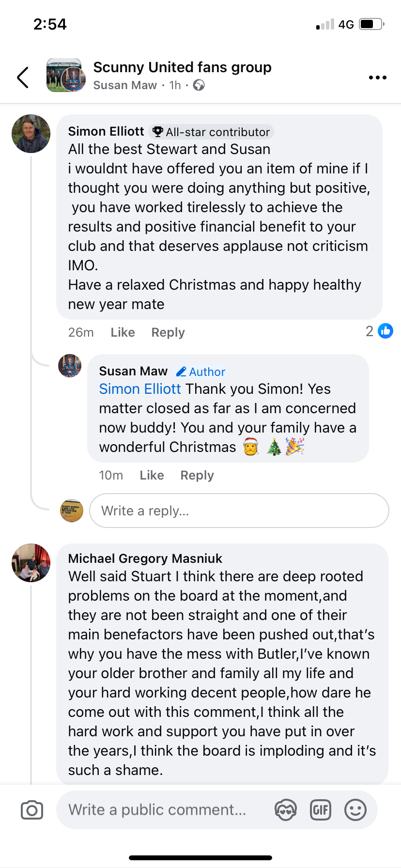Tap the back arrow chevron

23,77
